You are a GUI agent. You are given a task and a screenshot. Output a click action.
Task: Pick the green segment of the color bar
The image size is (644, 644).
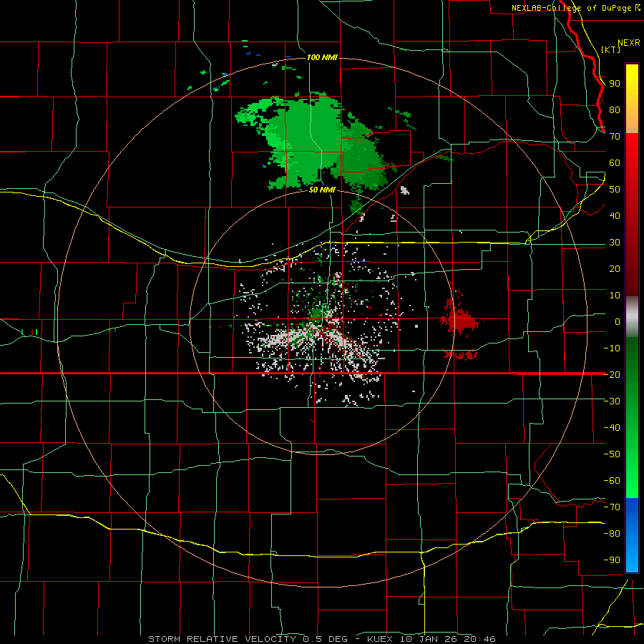click(x=632, y=417)
